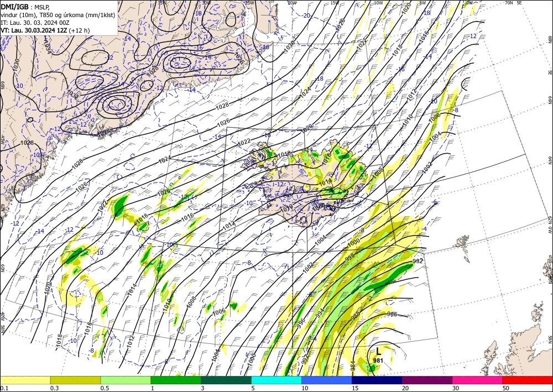Viewport: 553px width, 392px height.
Task: Click the DMI/IGB title text
Action: pyautogui.click(x=15, y=6)
